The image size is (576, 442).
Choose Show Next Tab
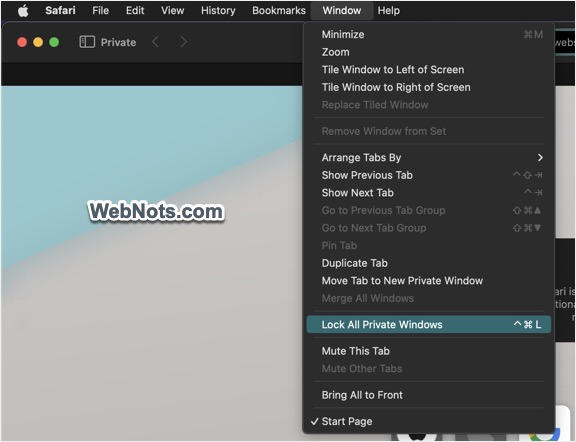tap(428, 193)
